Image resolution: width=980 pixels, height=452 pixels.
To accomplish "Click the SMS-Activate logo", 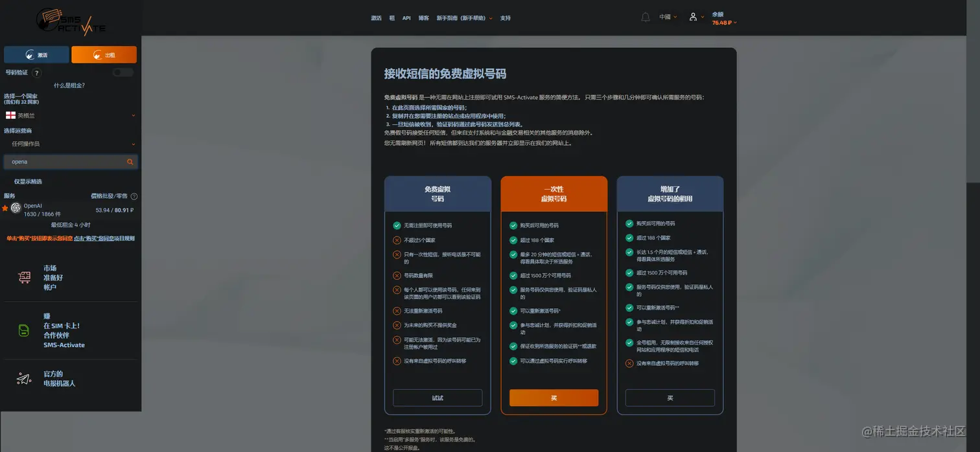I will point(70,21).
